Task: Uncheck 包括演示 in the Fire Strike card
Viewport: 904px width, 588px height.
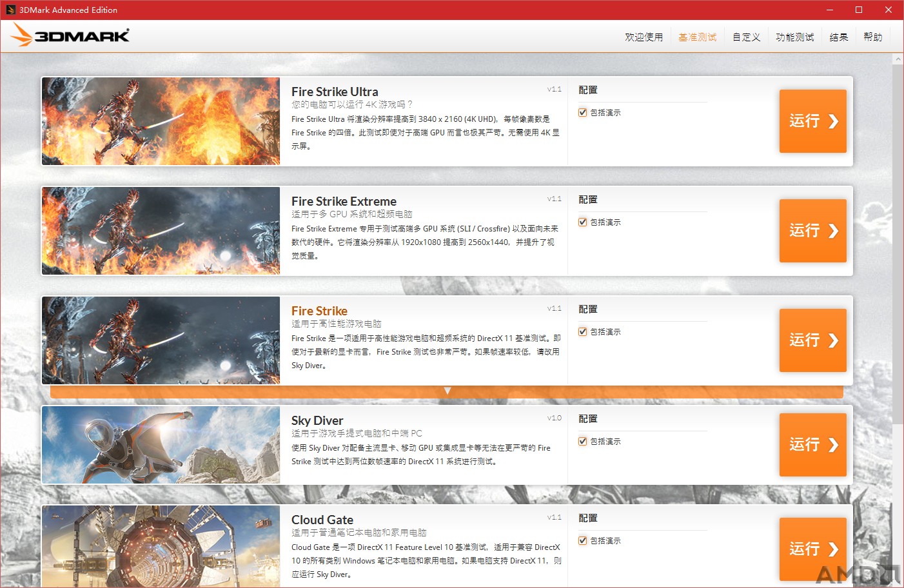Action: pos(583,331)
